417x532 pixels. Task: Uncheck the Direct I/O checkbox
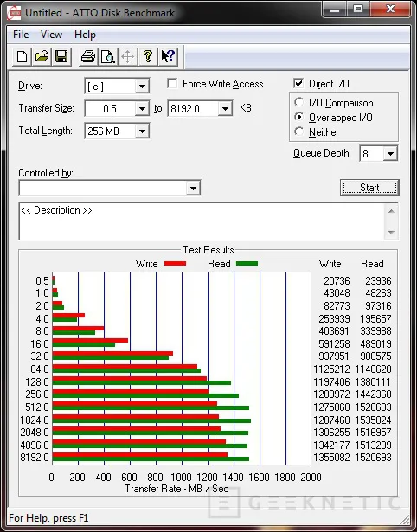(x=298, y=83)
